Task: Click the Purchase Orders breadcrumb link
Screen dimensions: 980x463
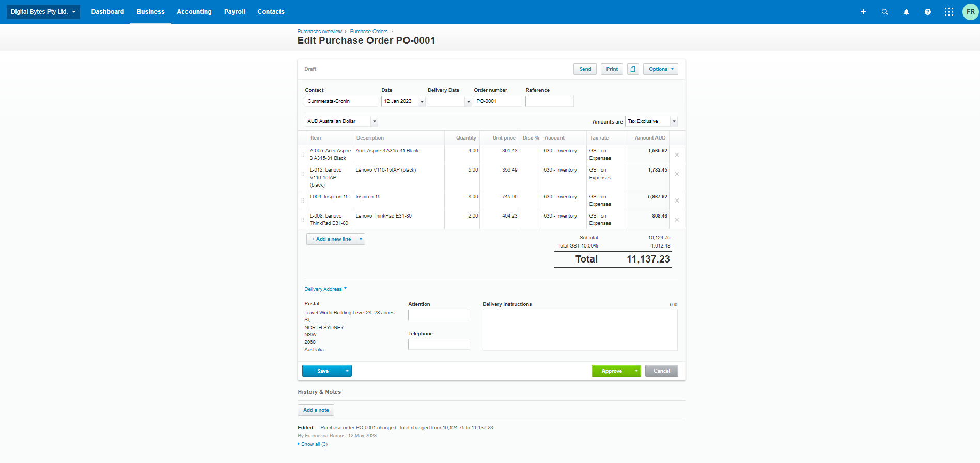Action: click(x=368, y=32)
